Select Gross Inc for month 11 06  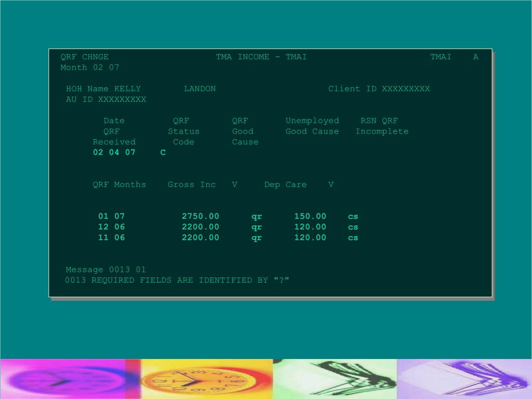tap(200, 237)
